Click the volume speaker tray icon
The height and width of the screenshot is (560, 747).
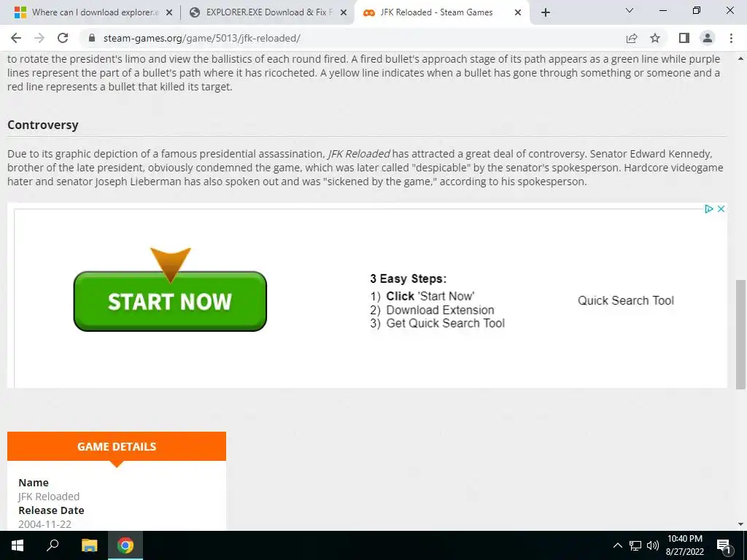pos(653,545)
